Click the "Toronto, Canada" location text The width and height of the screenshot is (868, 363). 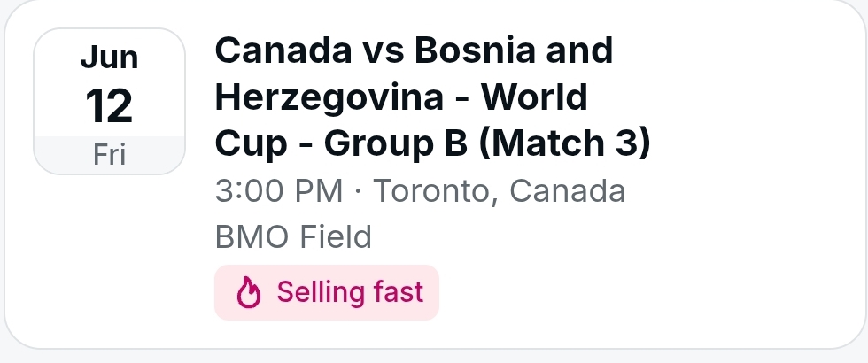pos(499,191)
